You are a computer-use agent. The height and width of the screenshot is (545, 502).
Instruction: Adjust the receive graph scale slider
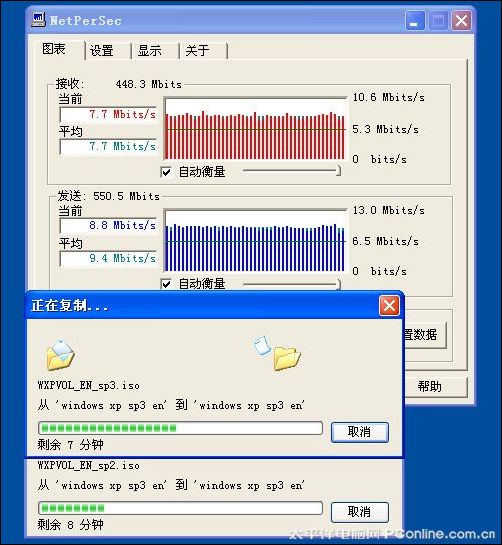click(291, 171)
